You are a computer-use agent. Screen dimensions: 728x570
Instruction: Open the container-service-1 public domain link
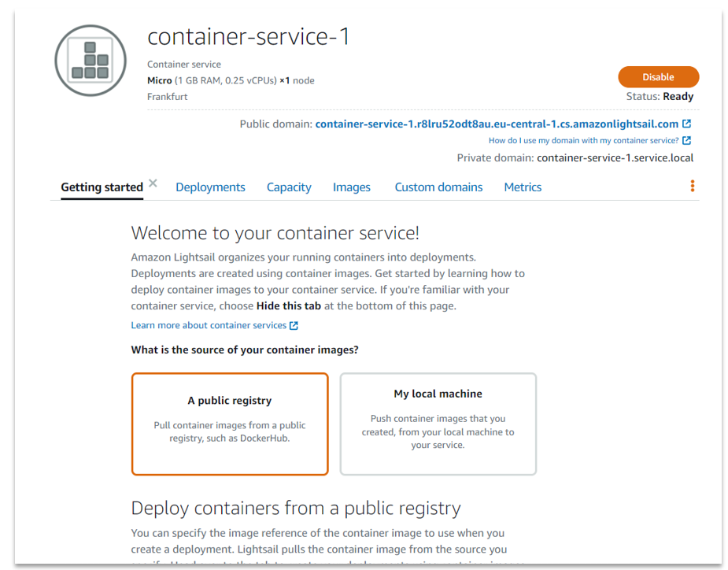[497, 124]
